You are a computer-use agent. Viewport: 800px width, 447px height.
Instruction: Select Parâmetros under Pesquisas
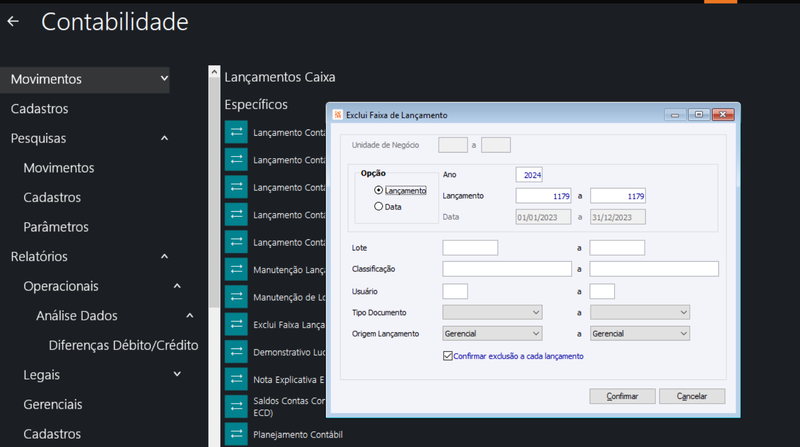[56, 227]
